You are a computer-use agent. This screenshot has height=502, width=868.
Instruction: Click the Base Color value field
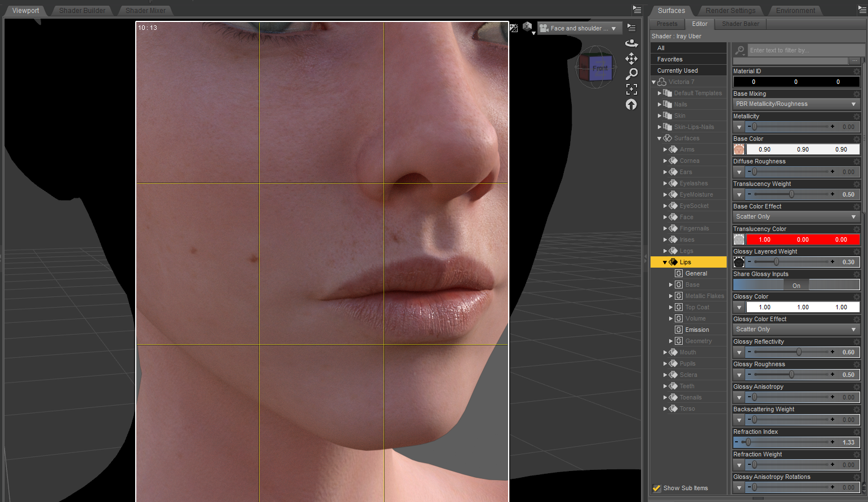pyautogui.click(x=803, y=149)
